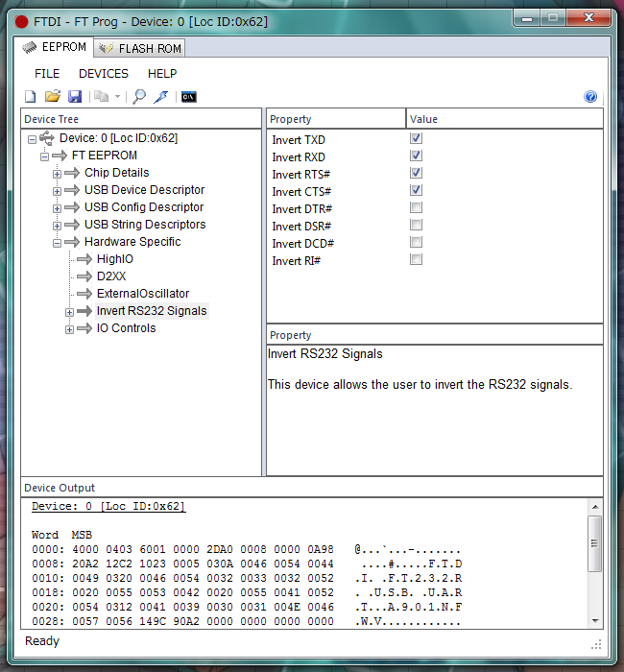The image size is (624, 672).
Task: Click the Device Output scroll down arrow
Action: click(x=595, y=620)
